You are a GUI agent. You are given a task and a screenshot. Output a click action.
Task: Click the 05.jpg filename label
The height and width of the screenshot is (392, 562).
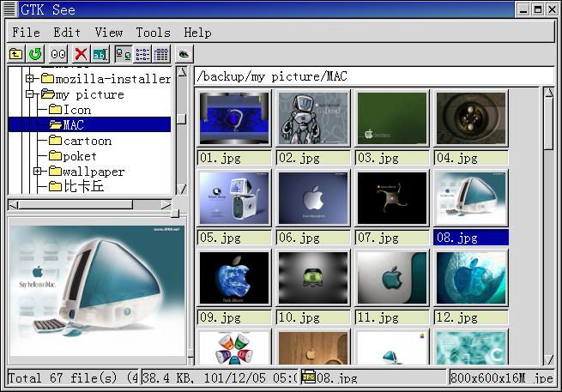pyautogui.click(x=234, y=238)
